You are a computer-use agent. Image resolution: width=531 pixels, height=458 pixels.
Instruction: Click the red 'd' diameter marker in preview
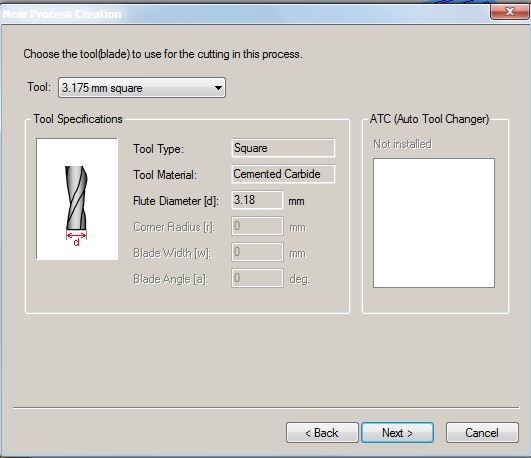(x=77, y=242)
